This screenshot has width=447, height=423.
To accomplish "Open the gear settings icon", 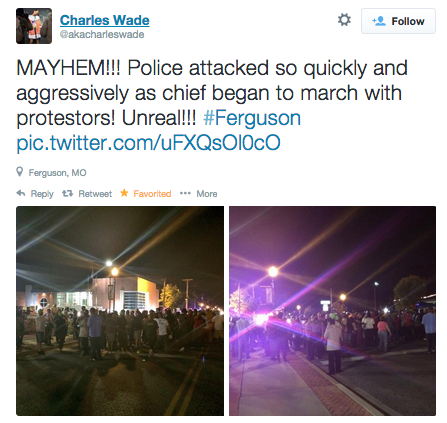I will [x=344, y=20].
